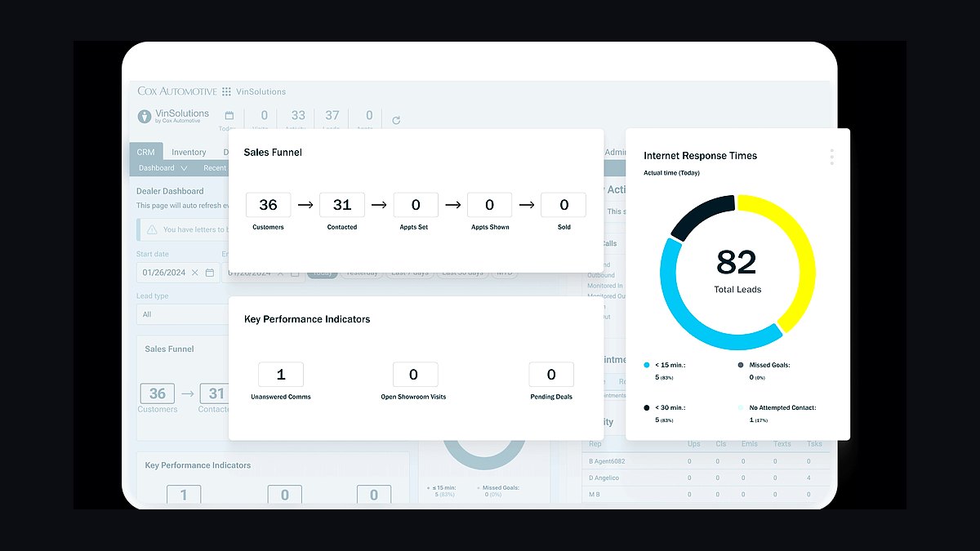
Task: Clear the 01/26/2024 start date with X
Action: click(x=195, y=273)
